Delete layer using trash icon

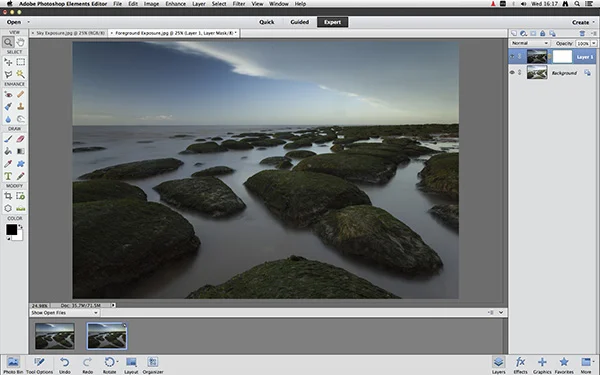pyautogui.click(x=582, y=34)
